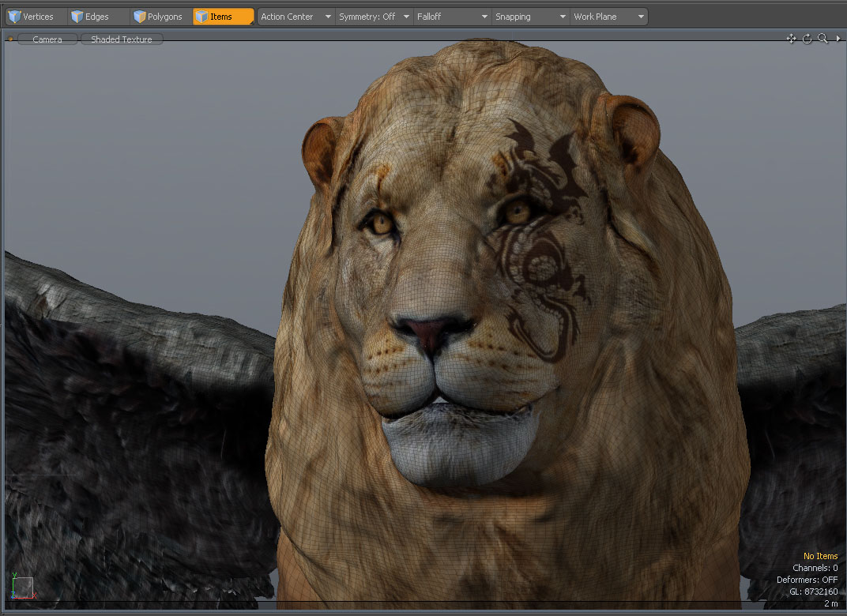
Task: Click the Items mode cube icon
Action: pos(200,16)
